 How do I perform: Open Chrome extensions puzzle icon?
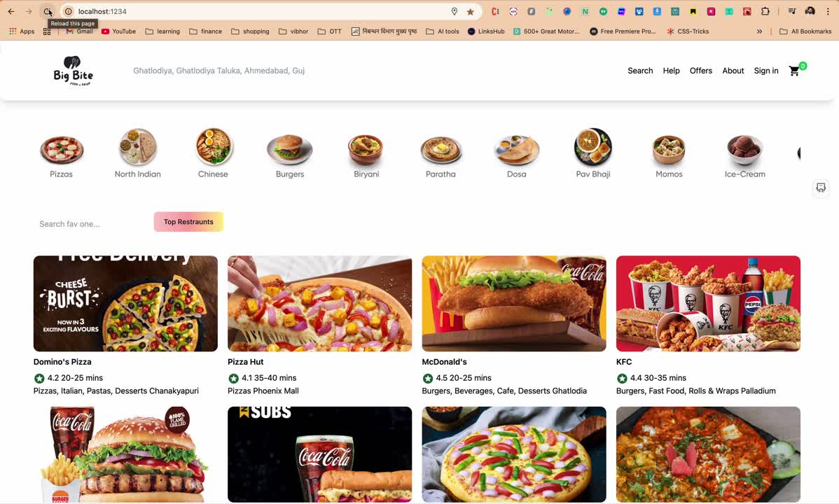[x=765, y=11]
